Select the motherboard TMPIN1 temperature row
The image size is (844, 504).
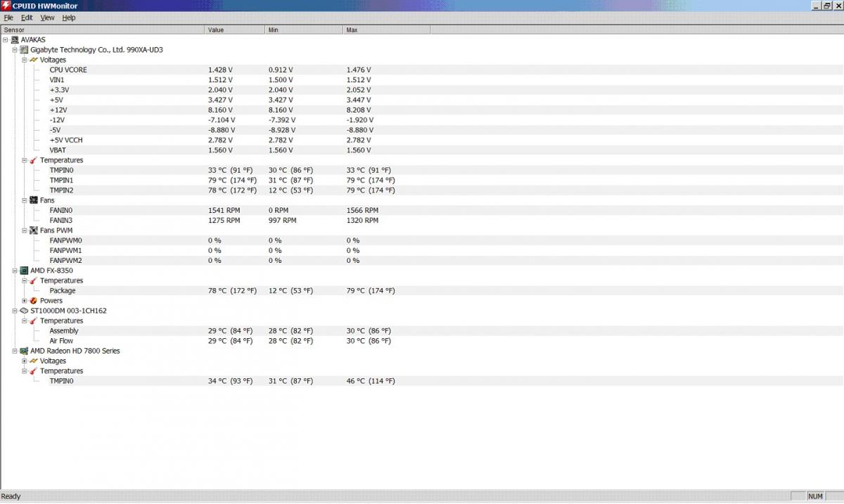422,181
